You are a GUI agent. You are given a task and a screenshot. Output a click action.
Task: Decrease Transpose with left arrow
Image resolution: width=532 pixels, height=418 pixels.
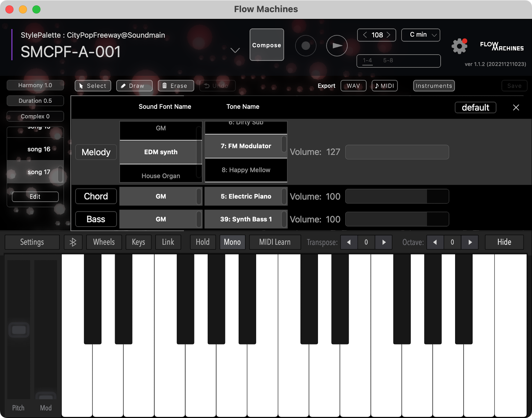(349, 242)
